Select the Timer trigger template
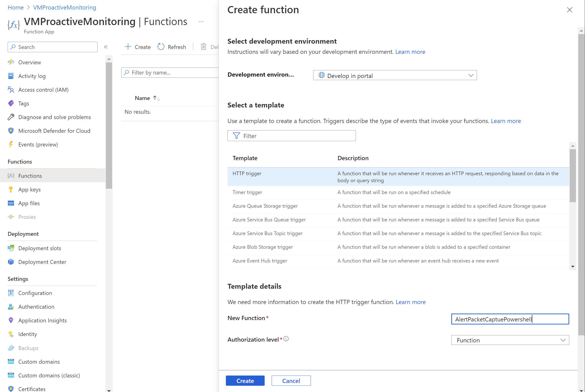 coord(247,192)
